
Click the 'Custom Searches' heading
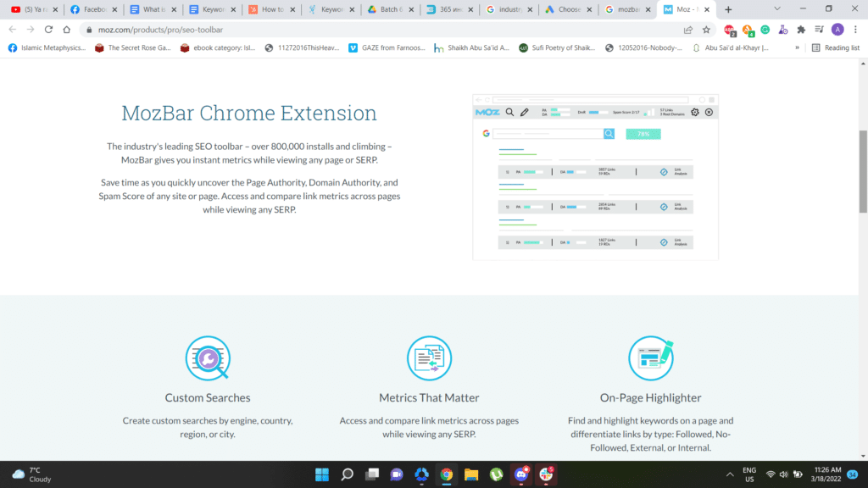[x=208, y=398]
